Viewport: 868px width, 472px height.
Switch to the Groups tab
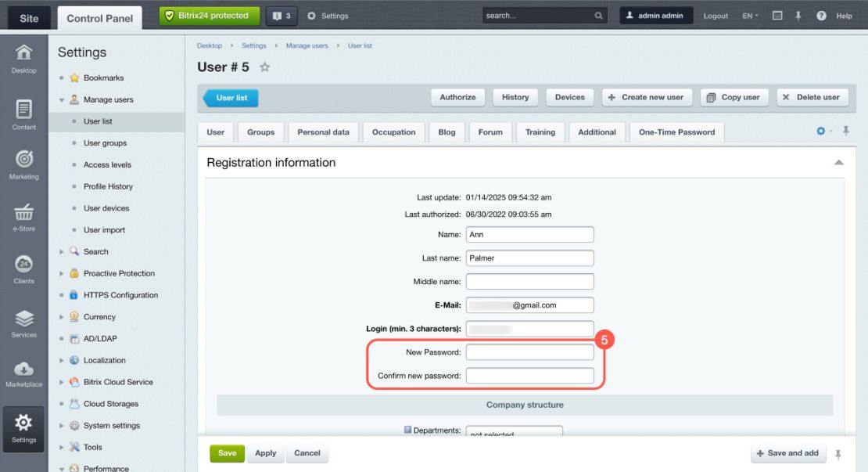pyautogui.click(x=260, y=132)
